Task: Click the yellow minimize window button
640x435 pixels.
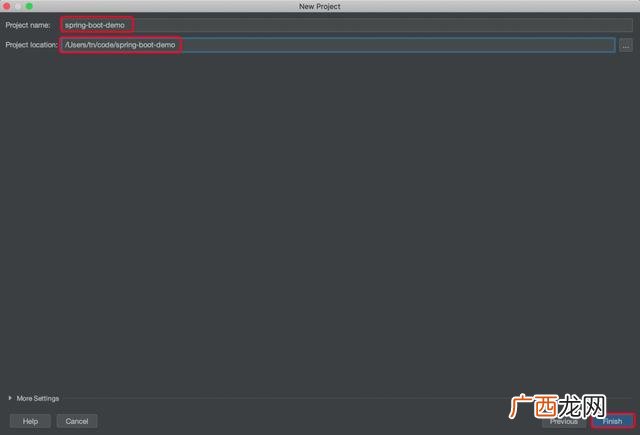Action: tap(18, 6)
